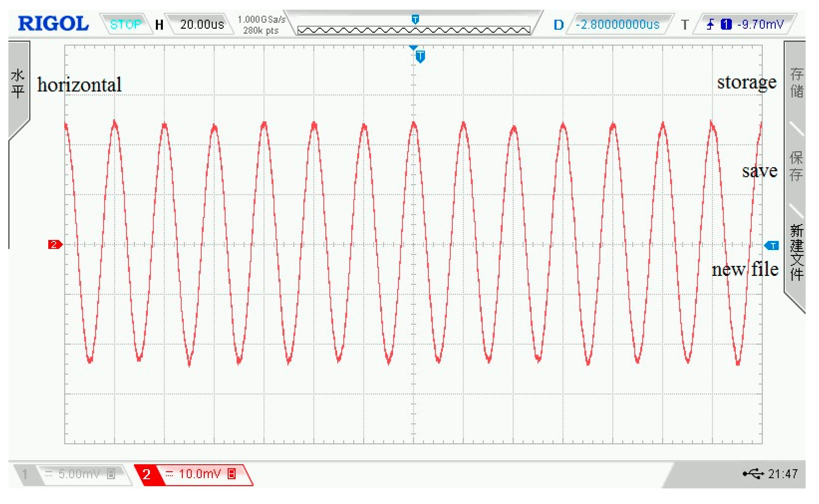819x504 pixels.
Task: Click the USB connection status icon
Action: (753, 474)
